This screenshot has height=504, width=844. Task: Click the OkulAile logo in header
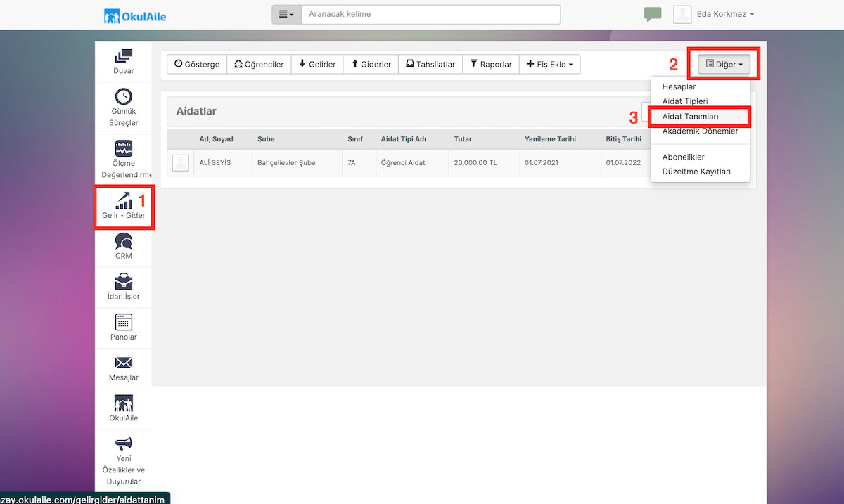[135, 15]
